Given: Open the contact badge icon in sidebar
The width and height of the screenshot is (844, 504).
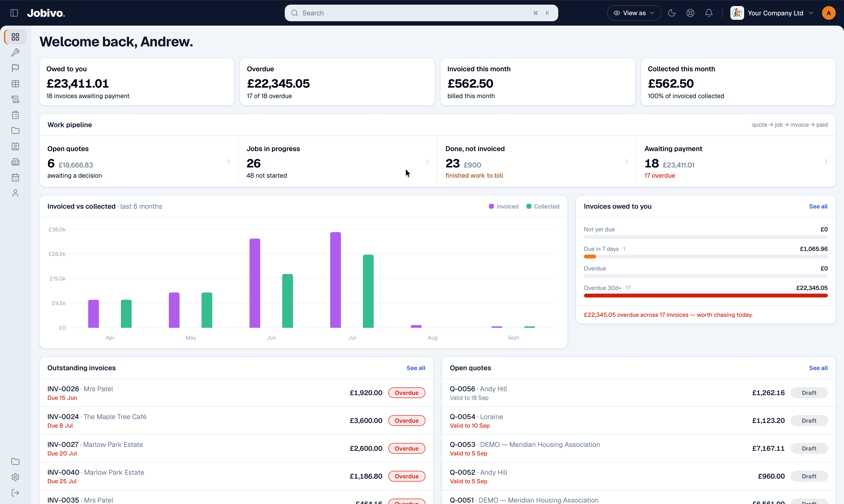Looking at the screenshot, I should pos(15,146).
